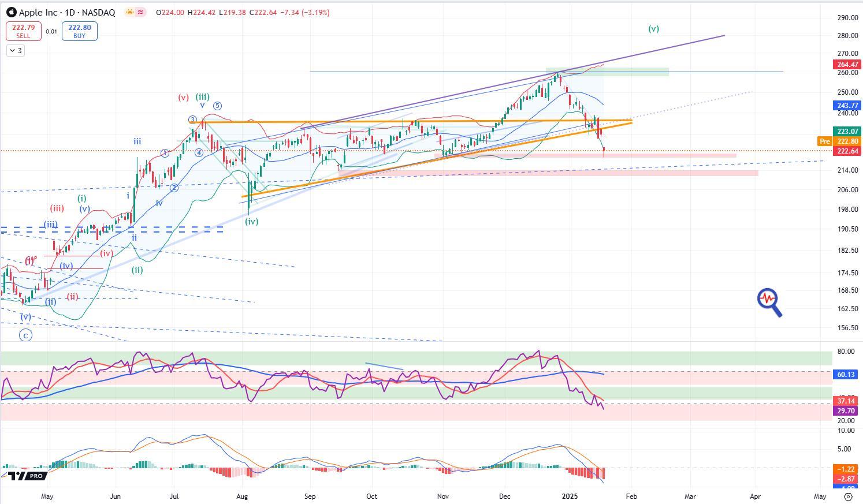Click the O224.00 open value in the header
The width and height of the screenshot is (863, 504).
pyautogui.click(x=170, y=12)
